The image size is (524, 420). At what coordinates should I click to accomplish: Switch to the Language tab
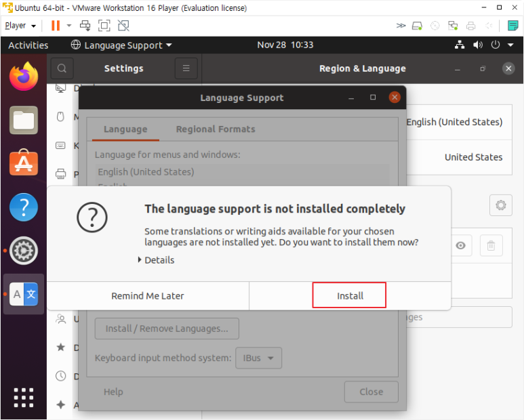pos(125,129)
